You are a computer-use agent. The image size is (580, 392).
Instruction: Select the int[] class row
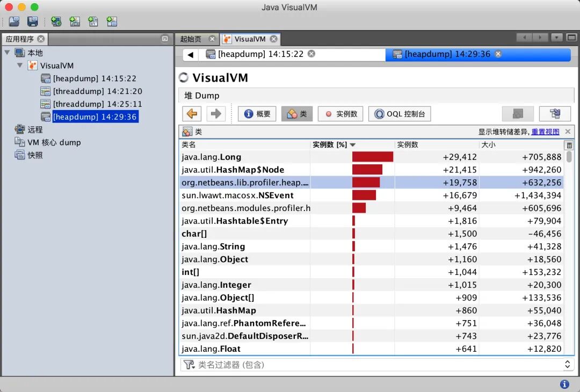[372, 272]
